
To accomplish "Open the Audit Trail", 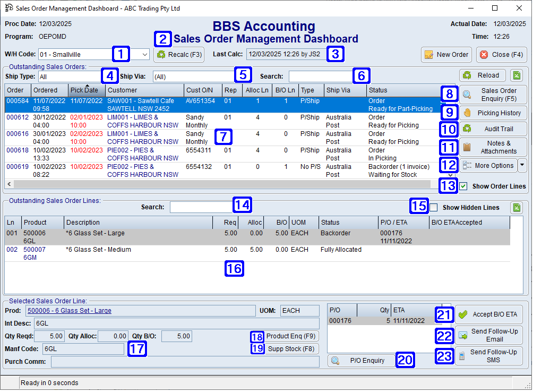I will [493, 129].
